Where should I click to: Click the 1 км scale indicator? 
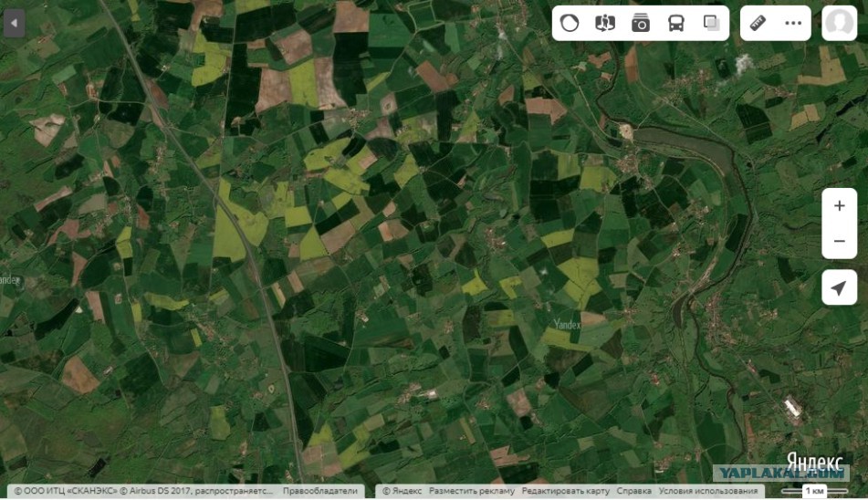coord(814,491)
